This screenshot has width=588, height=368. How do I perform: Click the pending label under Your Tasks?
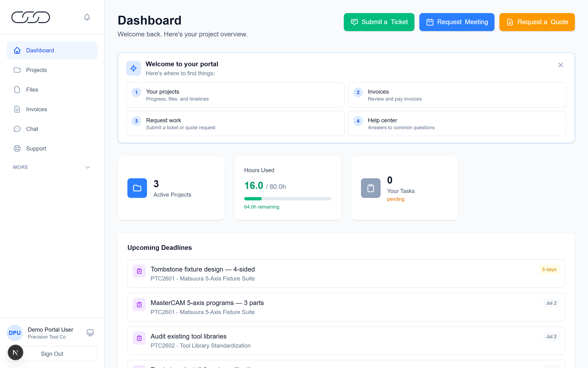(395, 199)
